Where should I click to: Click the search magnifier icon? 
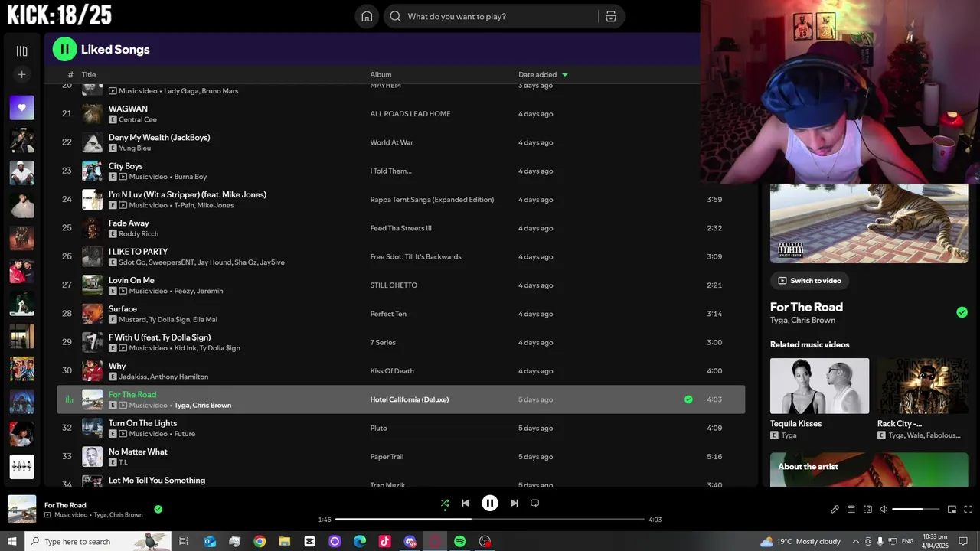pyautogui.click(x=395, y=16)
